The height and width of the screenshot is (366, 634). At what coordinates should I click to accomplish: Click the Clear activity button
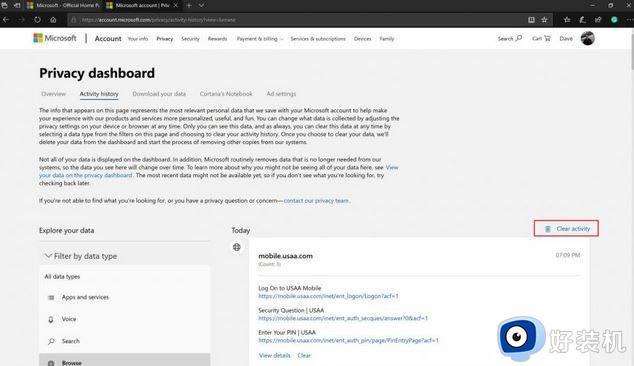[x=566, y=228]
